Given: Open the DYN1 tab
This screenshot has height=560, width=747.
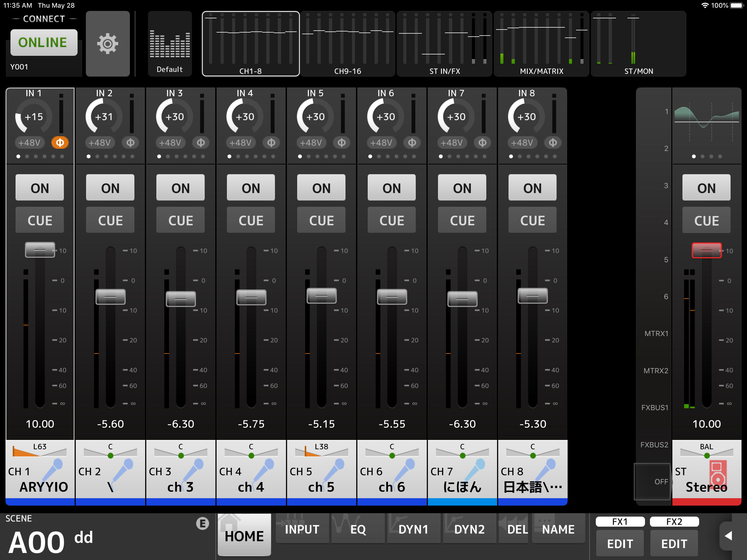Looking at the screenshot, I should pos(413,529).
